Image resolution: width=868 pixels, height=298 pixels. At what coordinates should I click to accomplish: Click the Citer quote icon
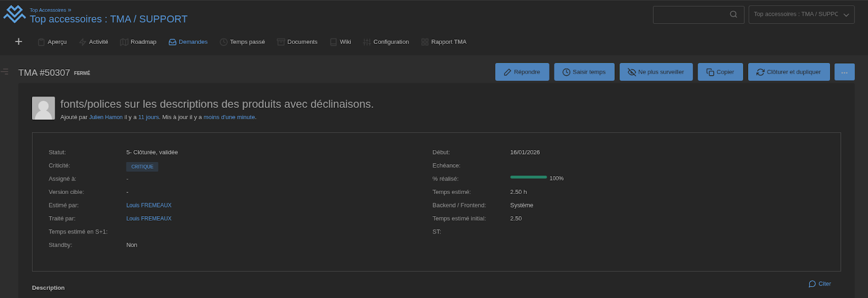[812, 284]
